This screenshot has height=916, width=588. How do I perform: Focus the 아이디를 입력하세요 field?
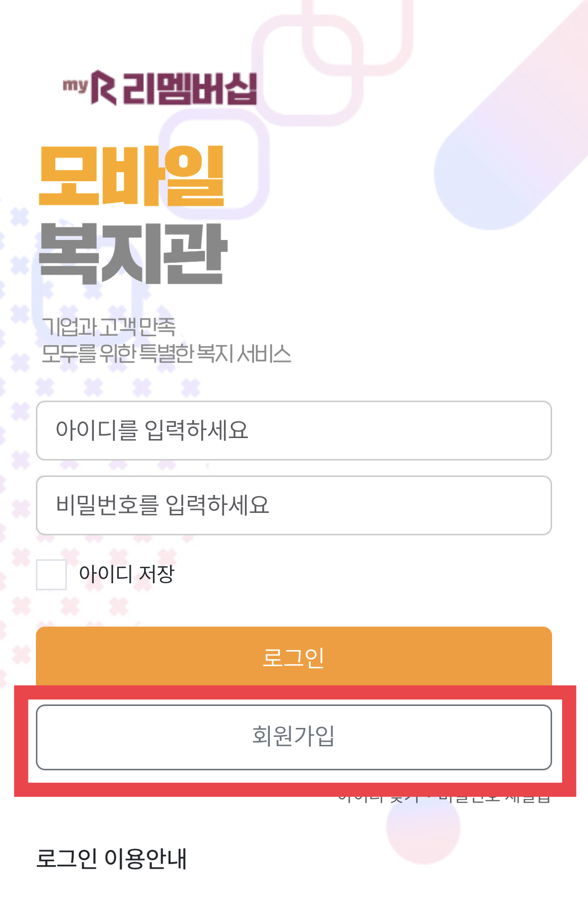294,430
